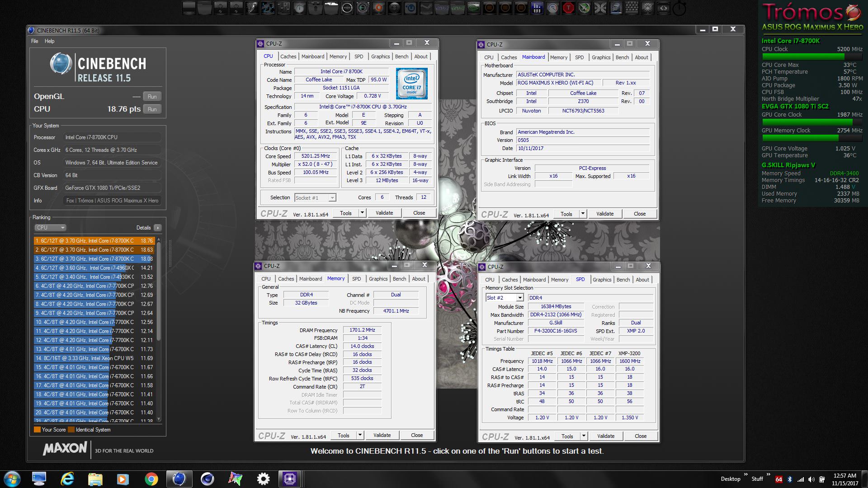Click the Cinebench globe logo
868x488 pixels.
[61, 64]
